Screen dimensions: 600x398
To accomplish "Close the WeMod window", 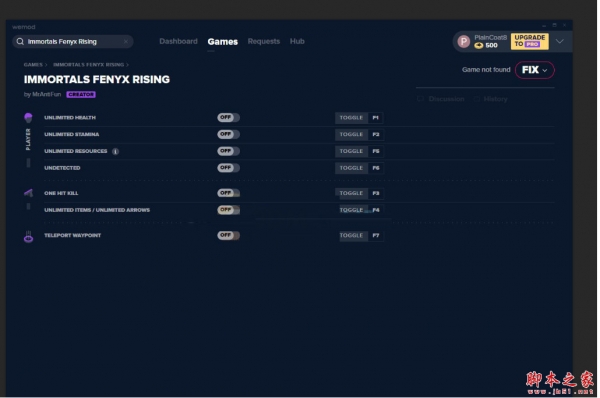I will [x=564, y=25].
